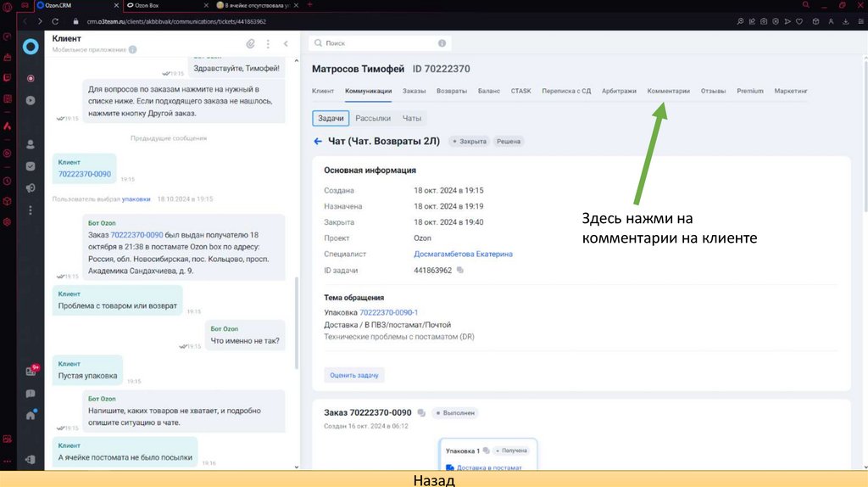868x487 pixels.
Task: Click the chat scrollbar down arrow
Action: [x=296, y=467]
